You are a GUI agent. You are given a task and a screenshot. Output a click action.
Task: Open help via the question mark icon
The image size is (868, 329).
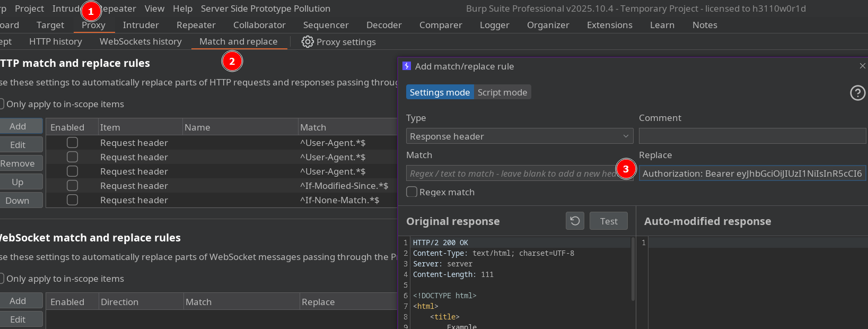click(857, 93)
